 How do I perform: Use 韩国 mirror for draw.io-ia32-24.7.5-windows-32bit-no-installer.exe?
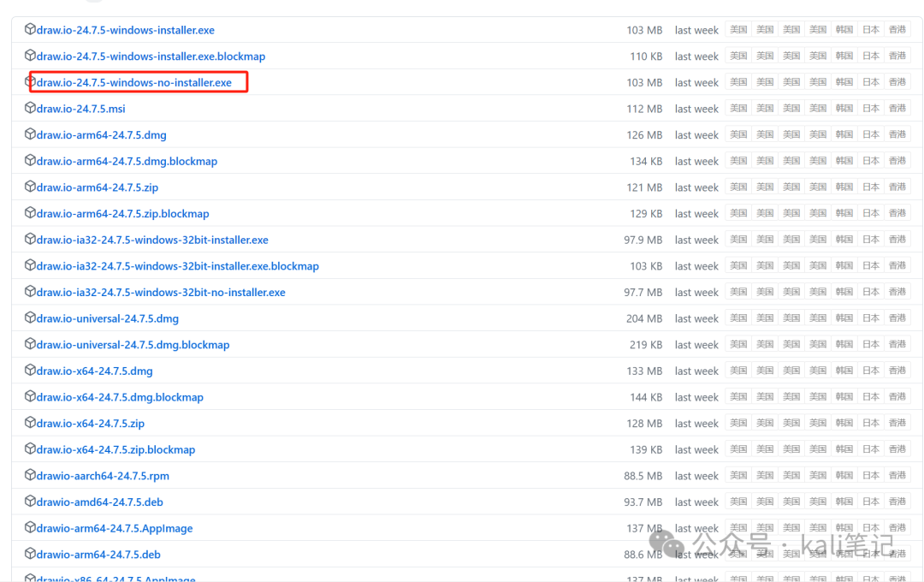844,292
